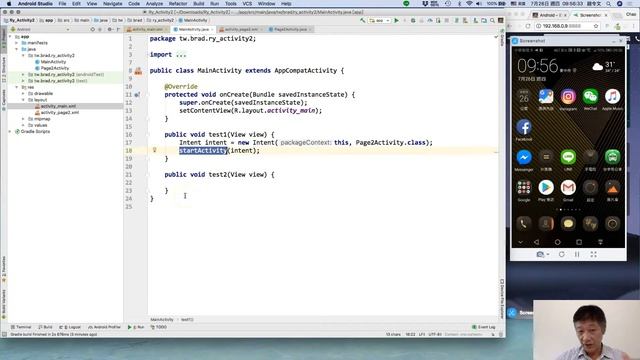Open the app run configuration dropdown
Image resolution: width=640 pixels, height=360 pixels.
[379, 20]
